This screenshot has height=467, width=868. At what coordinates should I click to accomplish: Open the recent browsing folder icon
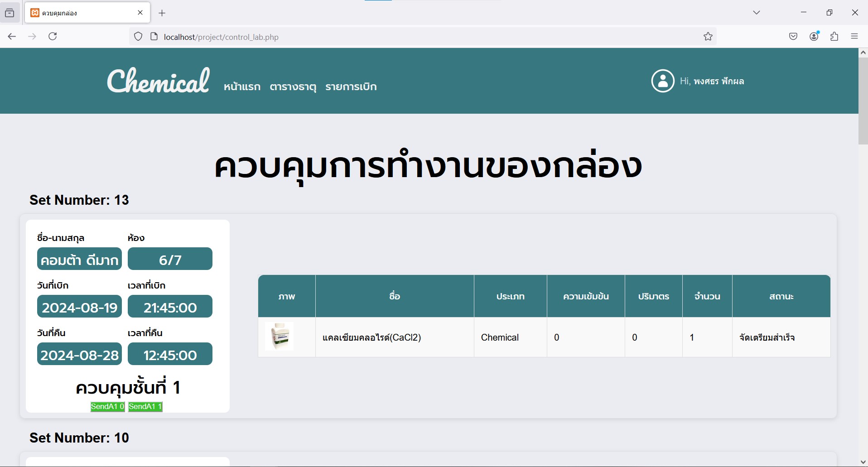tap(10, 13)
